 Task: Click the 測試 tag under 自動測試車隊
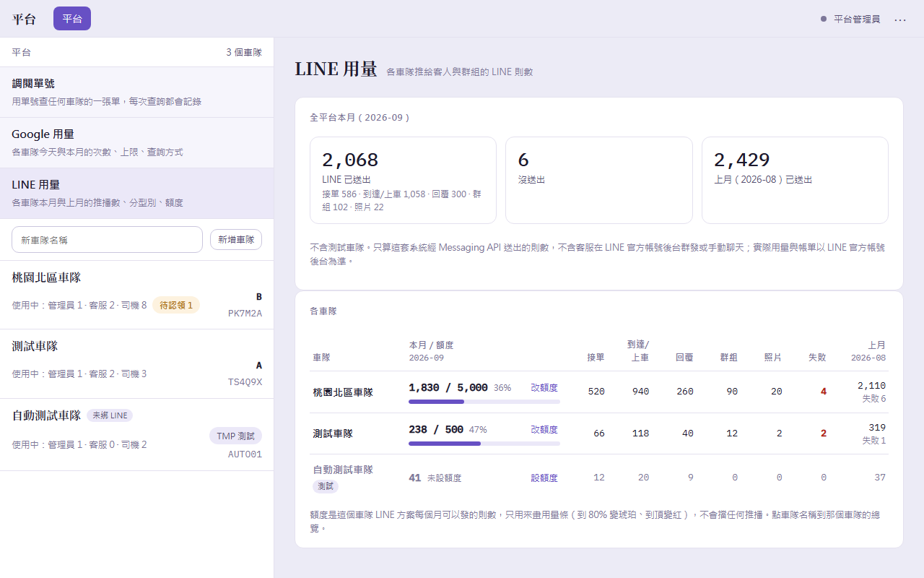pyautogui.click(x=326, y=486)
